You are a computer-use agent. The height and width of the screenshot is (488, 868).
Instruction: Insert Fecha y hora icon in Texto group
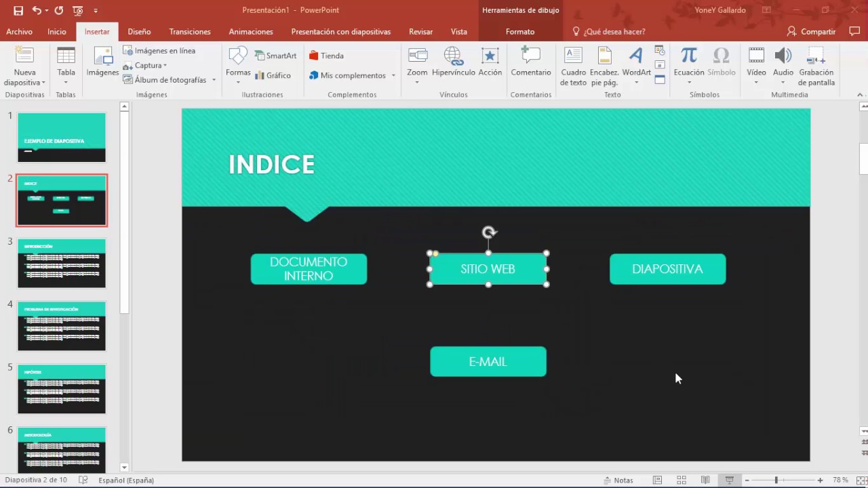[x=660, y=50]
